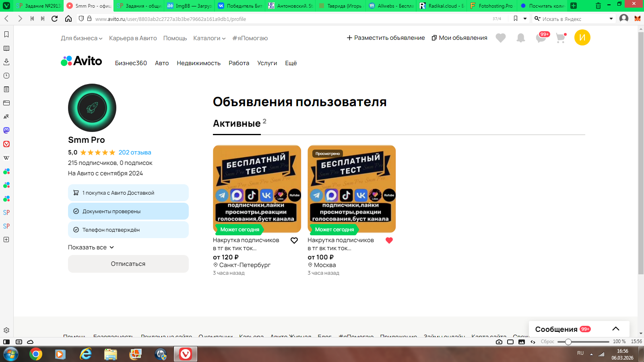Viewport: 644px width, 362px height.
Task: Expand the Для бизнеса dropdown
Action: 82,38
